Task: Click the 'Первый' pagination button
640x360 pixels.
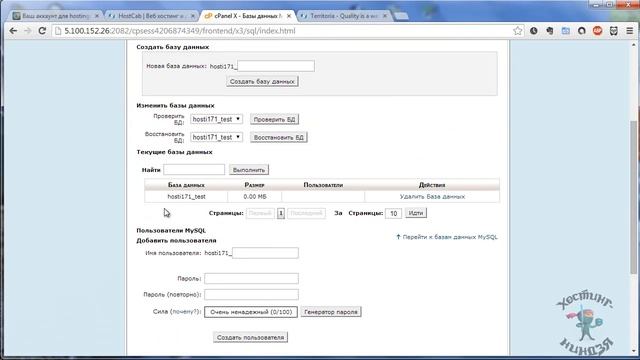Action: click(x=260, y=213)
